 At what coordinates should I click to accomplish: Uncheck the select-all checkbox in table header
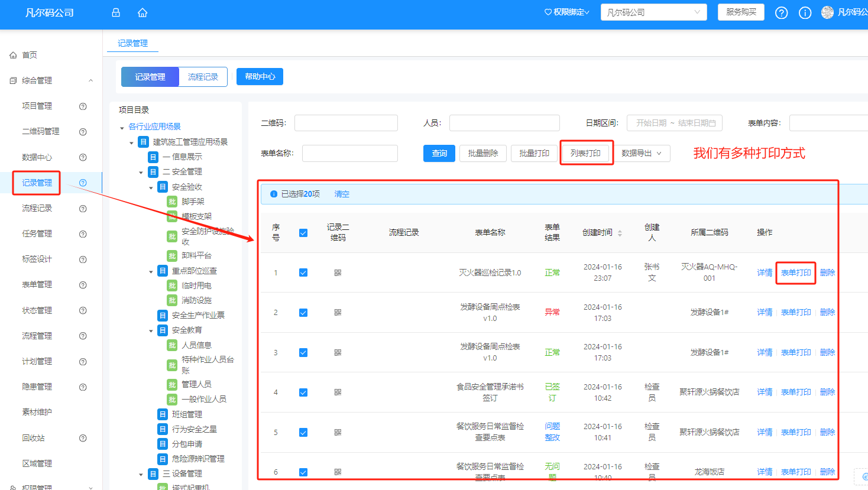[303, 232]
